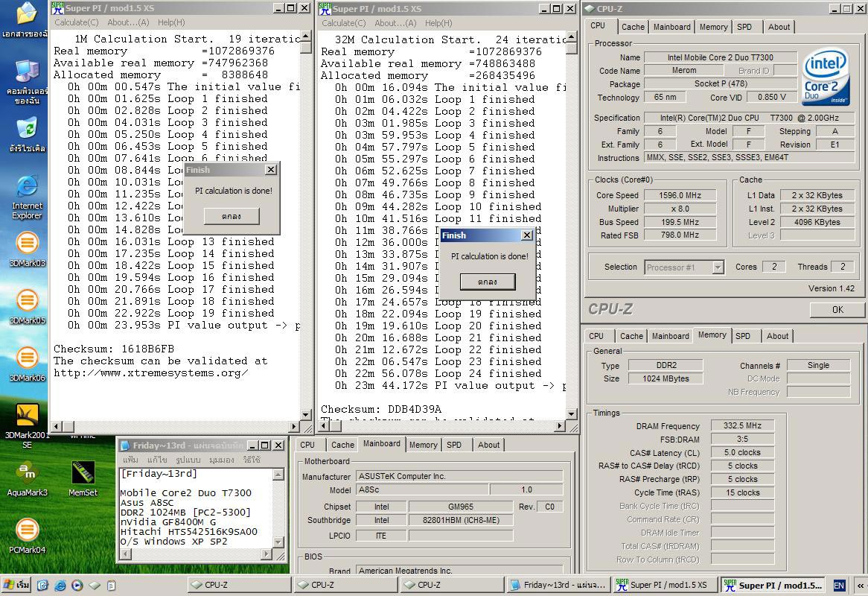Viewport: 868px width, 596px height.
Task: Open Help menu in left Super PI window
Action: click(x=171, y=22)
